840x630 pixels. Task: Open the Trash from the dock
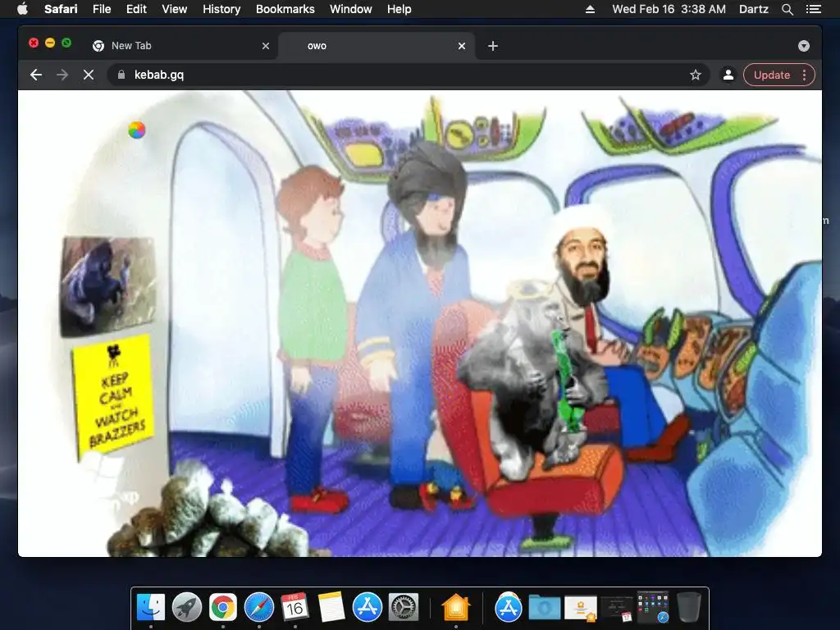[x=689, y=608]
